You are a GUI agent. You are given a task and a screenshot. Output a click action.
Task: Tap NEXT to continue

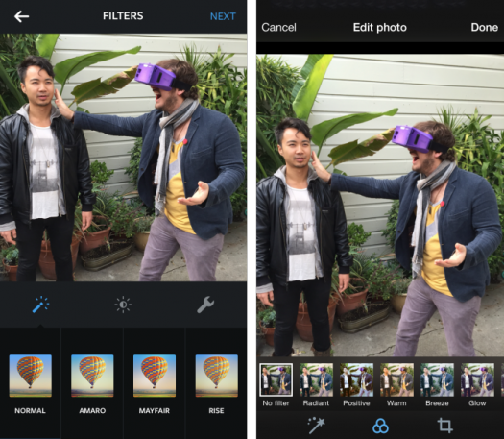pos(223,16)
